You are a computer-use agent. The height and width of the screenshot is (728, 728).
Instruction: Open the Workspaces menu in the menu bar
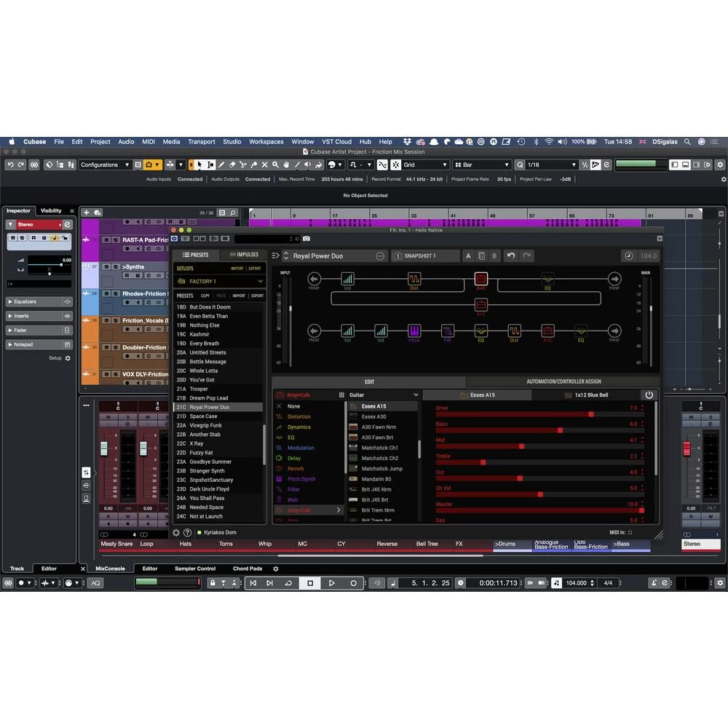point(266,141)
